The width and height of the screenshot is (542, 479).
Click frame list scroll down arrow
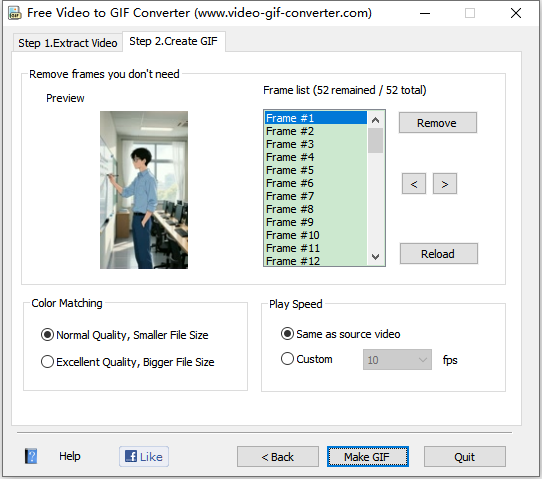coord(375,257)
